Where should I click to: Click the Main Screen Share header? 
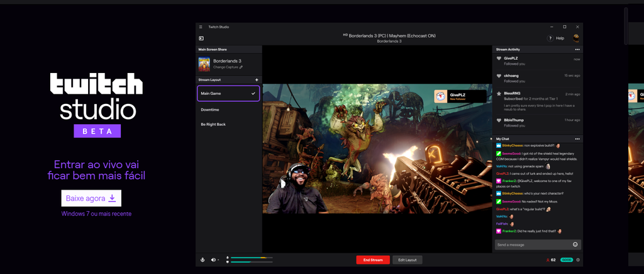pos(229,49)
